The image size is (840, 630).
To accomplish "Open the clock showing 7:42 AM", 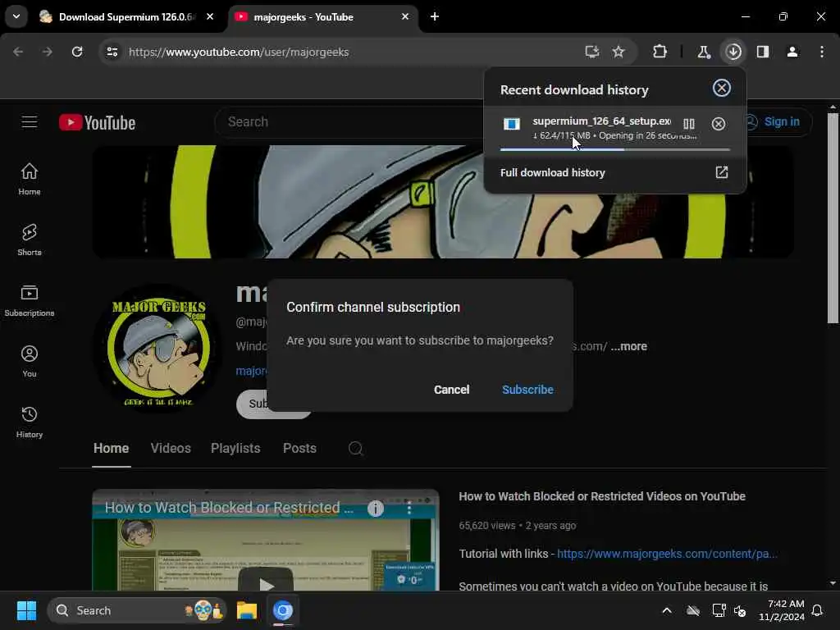I will click(782, 610).
